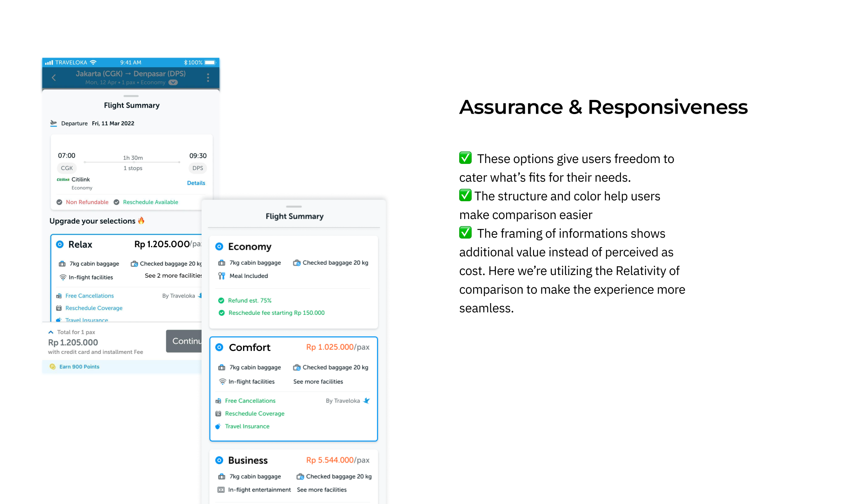Click the departure airplane icon
The width and height of the screenshot is (845, 504).
point(54,123)
